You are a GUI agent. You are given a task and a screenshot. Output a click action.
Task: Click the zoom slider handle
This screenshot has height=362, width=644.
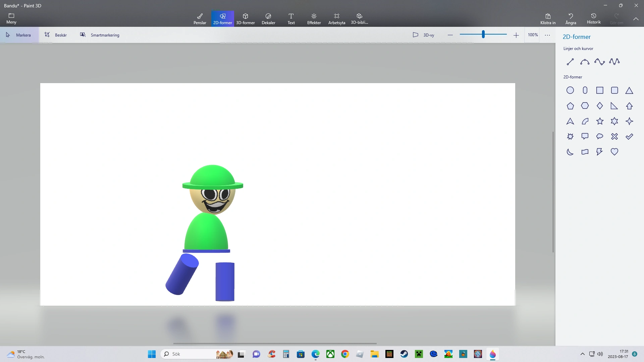483,34
